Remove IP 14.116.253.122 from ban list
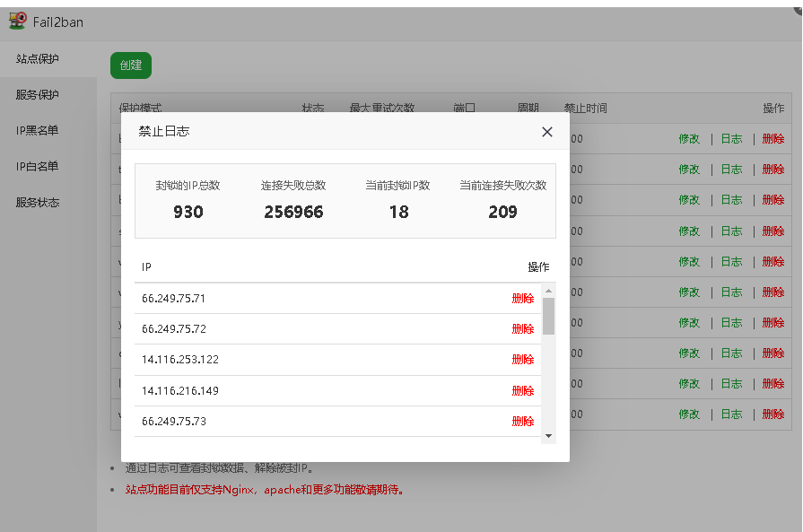 [x=523, y=359]
